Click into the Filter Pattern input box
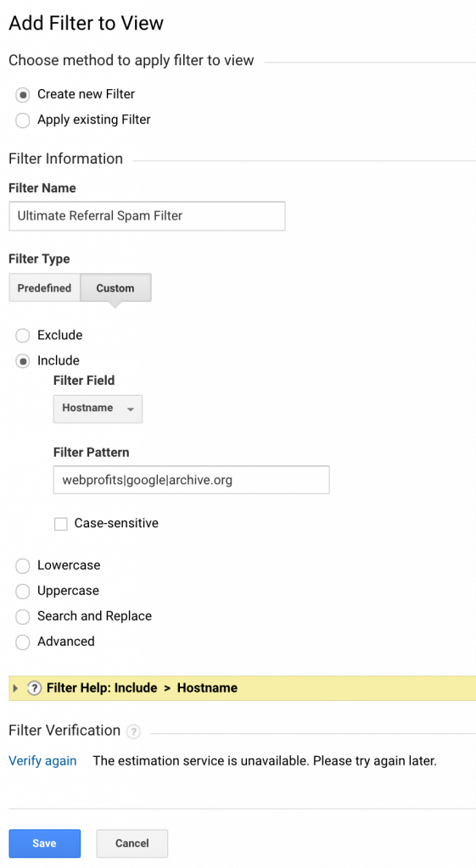Viewport: 476px width, 868px height. pos(191,480)
